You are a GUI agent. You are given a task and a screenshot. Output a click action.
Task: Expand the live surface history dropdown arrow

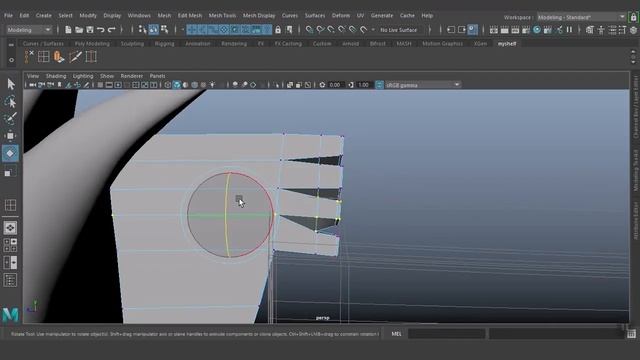pos(373,30)
